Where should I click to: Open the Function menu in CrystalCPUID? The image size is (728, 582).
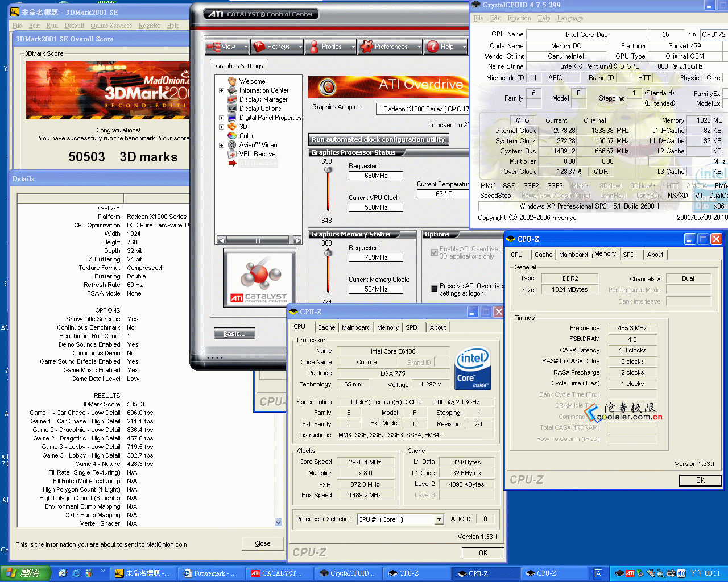[x=519, y=18]
